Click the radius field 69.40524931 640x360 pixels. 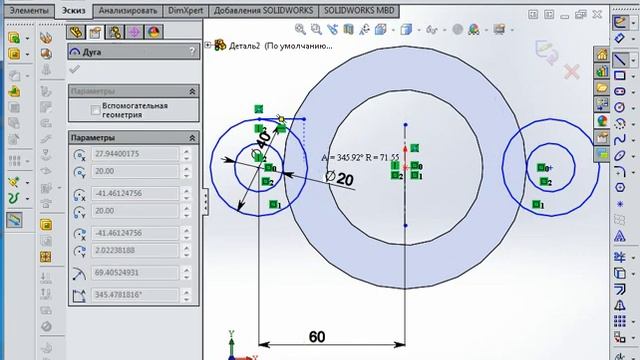[135, 273]
